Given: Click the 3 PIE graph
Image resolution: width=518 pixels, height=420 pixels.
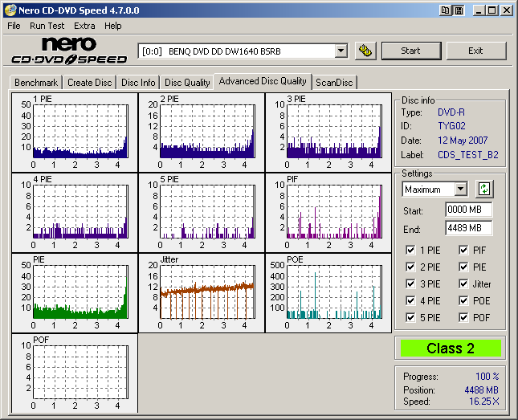Looking at the screenshot, I should pos(328,133).
